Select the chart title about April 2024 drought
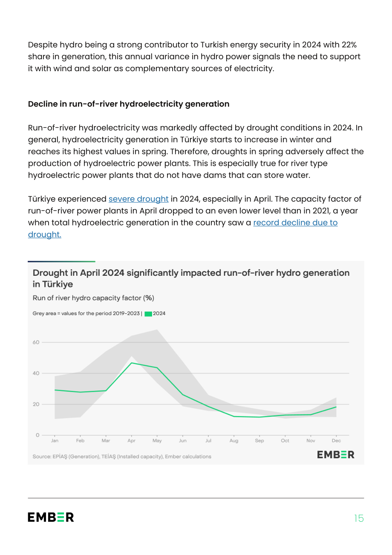392x555 pixels. click(191, 278)
